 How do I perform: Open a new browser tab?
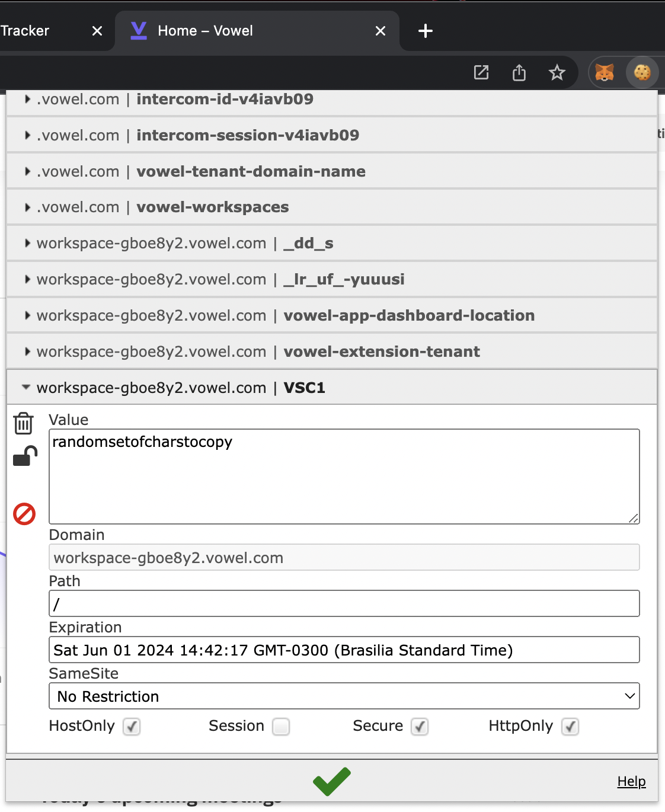pyautogui.click(x=425, y=30)
